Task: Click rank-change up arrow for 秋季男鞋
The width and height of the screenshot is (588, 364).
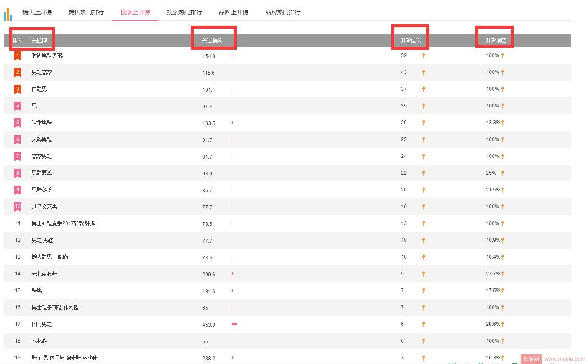Action: click(x=424, y=123)
